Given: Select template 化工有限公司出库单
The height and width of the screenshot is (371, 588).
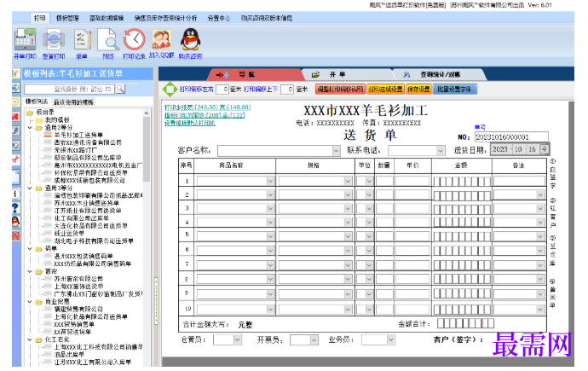Looking at the screenshot, I should (81, 218).
